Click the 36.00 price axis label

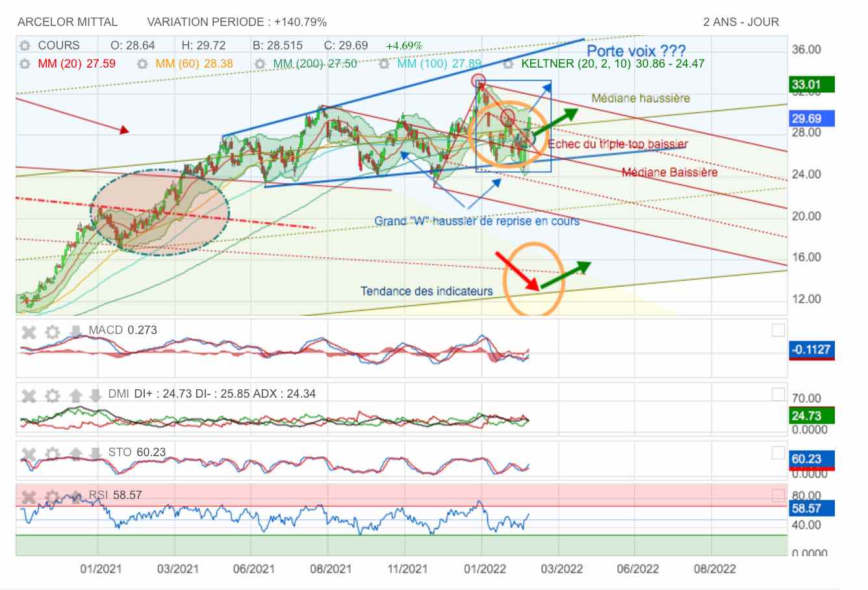tap(806, 50)
